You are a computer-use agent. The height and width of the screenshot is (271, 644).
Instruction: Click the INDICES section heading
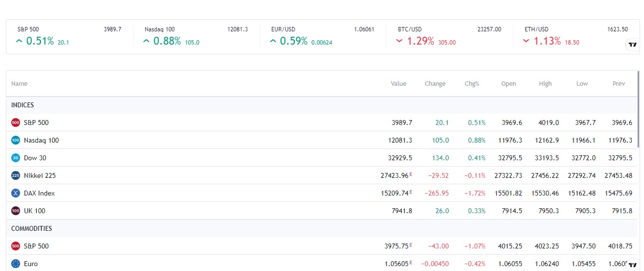[x=23, y=105]
